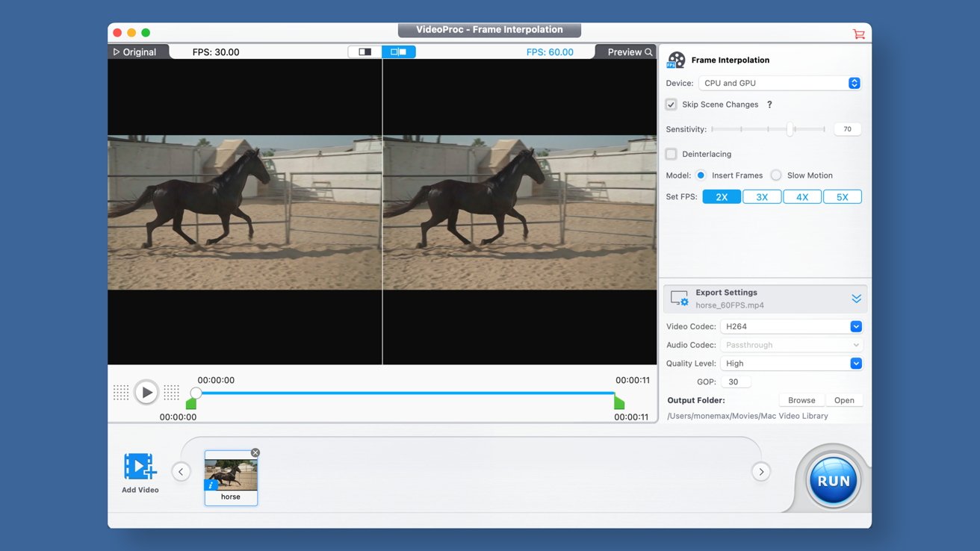This screenshot has height=551, width=980.
Task: Click the timeline playhead circle
Action: [x=196, y=393]
